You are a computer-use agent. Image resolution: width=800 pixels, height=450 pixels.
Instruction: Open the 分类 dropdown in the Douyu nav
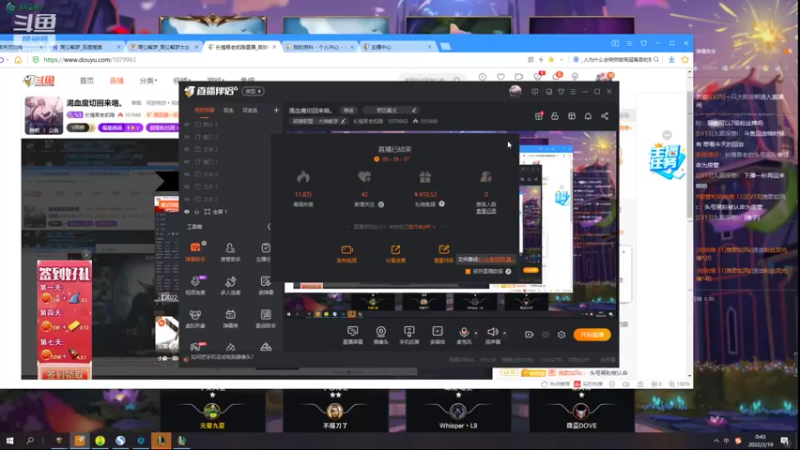148,81
